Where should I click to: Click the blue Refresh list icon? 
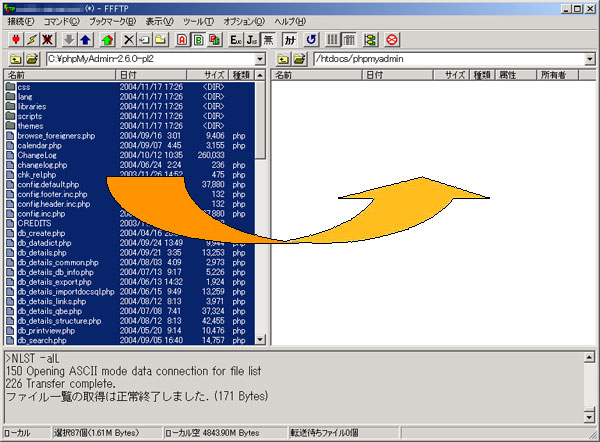[x=311, y=39]
